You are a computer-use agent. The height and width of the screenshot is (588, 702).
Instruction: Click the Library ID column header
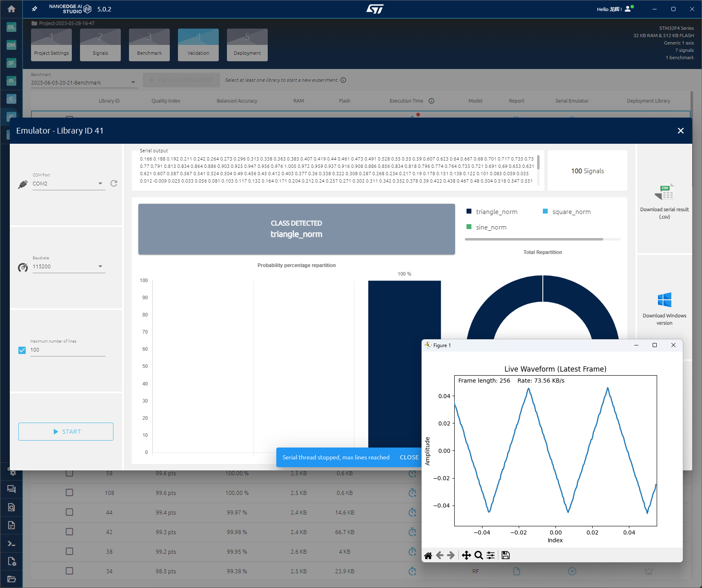109,101
